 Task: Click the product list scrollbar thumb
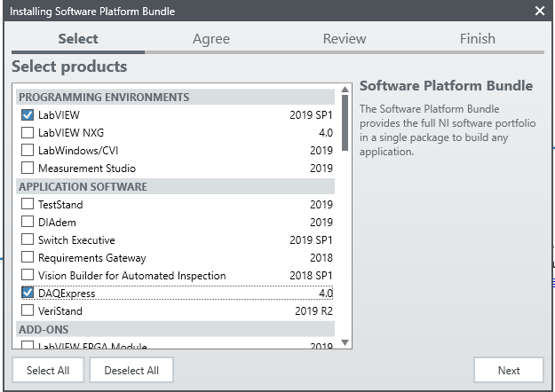coord(345,122)
